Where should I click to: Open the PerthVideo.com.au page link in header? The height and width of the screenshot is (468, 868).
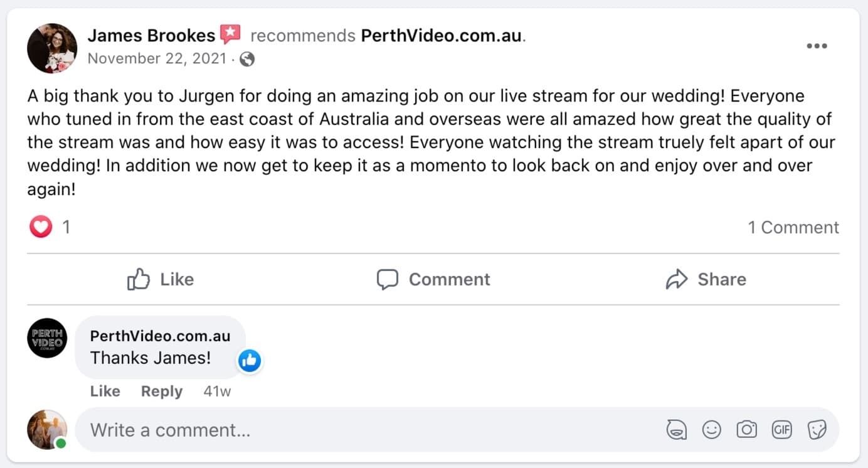(441, 36)
